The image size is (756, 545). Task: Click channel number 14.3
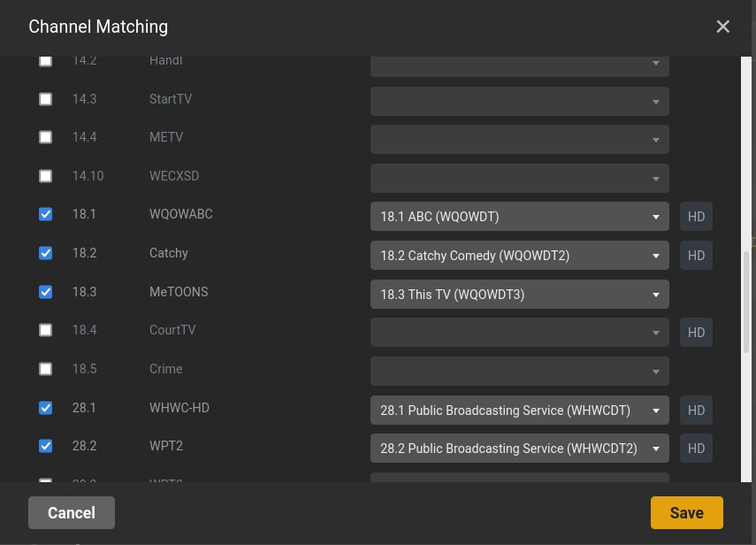click(84, 99)
